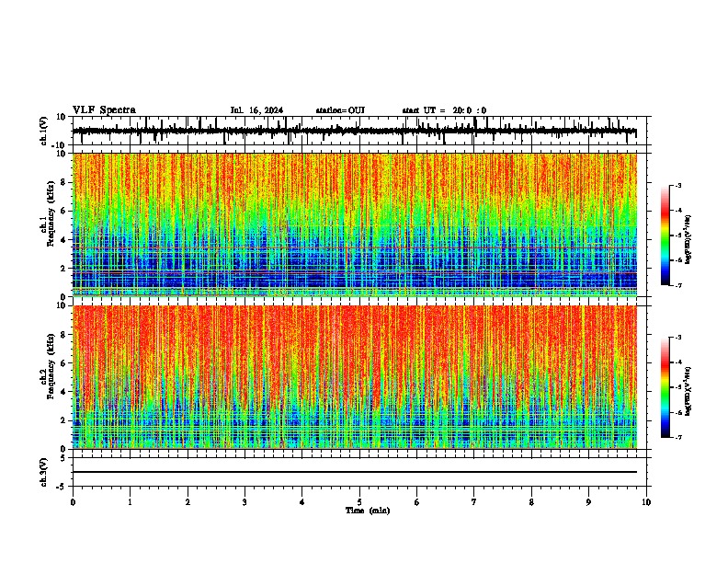Click the "-7" label on ch.1 colorbar
The image size is (728, 563).
tap(677, 285)
